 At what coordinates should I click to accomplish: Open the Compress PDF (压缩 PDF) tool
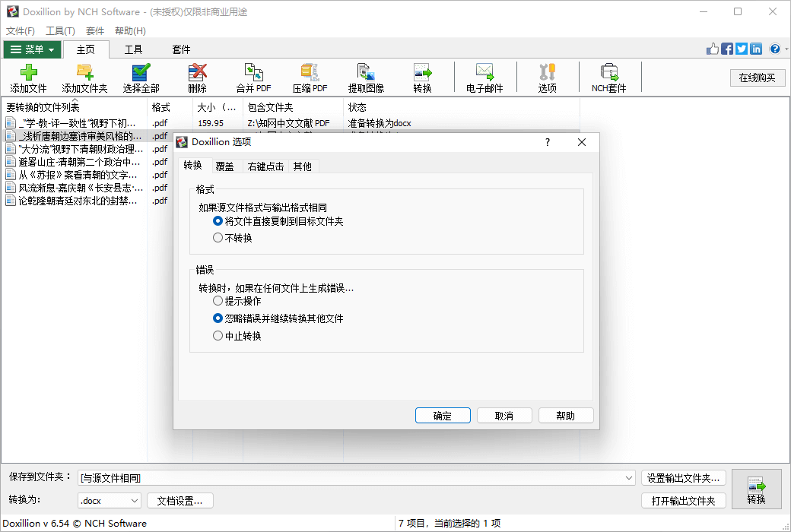(x=310, y=78)
